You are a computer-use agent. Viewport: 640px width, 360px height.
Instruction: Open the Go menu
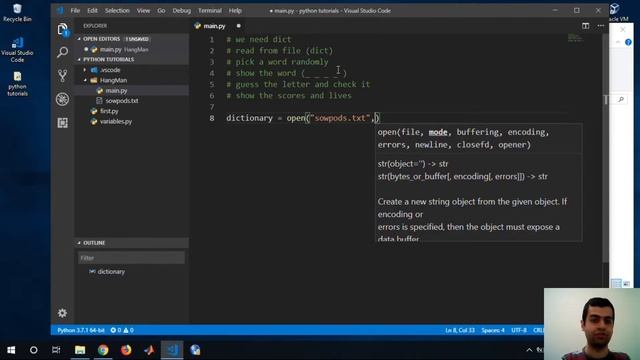pyautogui.click(x=161, y=11)
